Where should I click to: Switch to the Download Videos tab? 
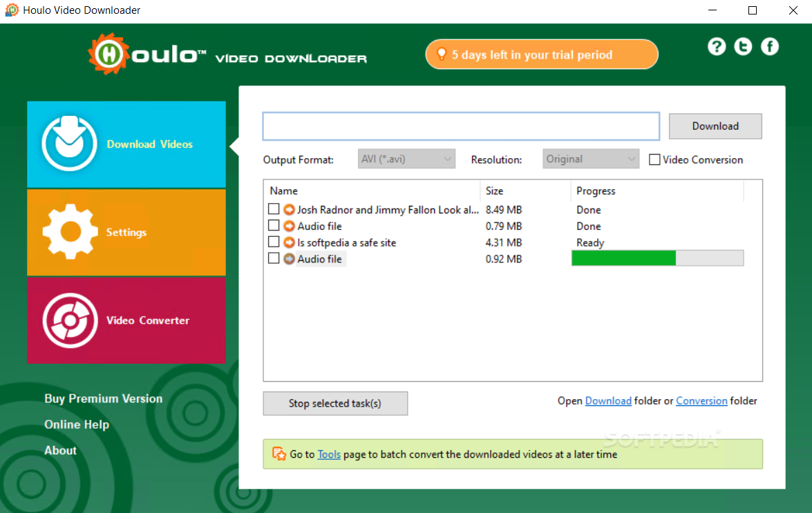tap(126, 144)
